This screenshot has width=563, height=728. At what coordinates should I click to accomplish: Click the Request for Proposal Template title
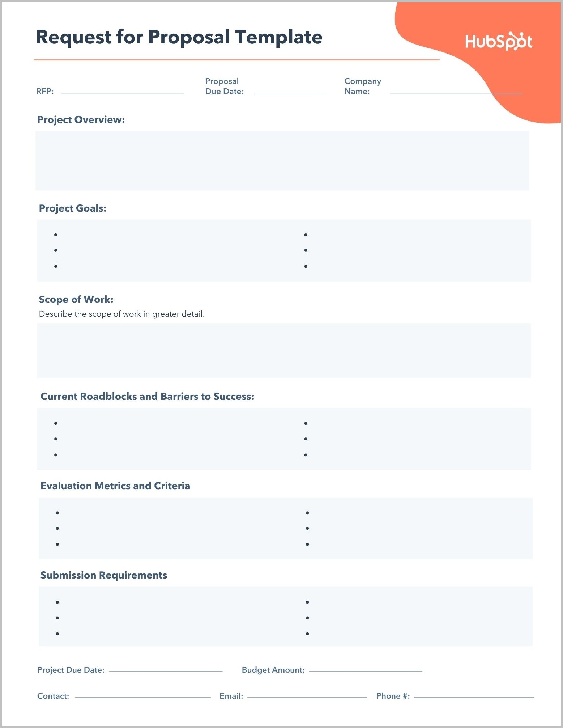click(179, 37)
